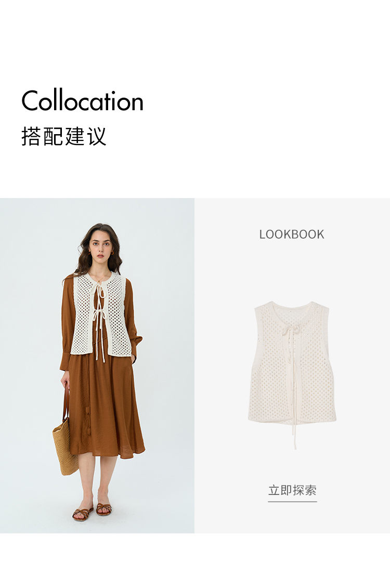This screenshot has height=588, width=390.
Task: Click the tassel ties on the brown dress
Action: point(88,419)
